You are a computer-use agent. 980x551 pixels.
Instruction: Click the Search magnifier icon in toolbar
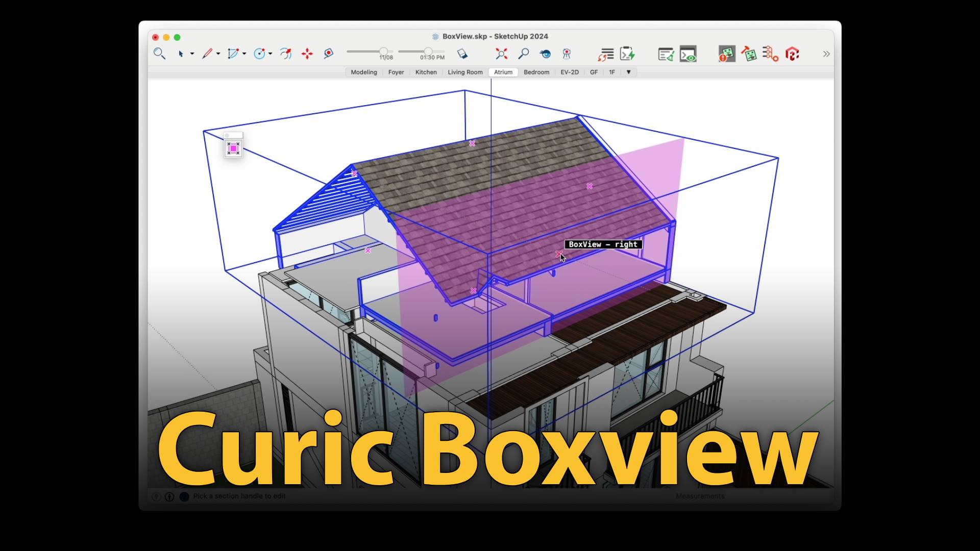click(159, 54)
